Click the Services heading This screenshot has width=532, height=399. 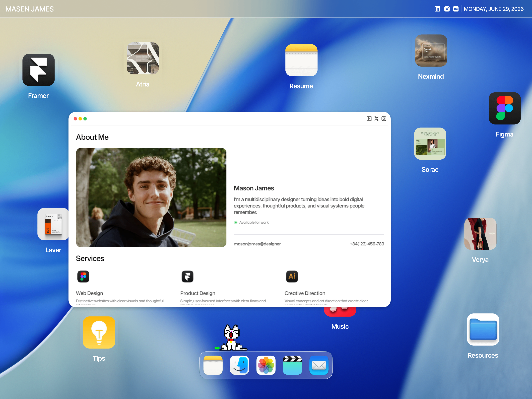click(x=90, y=259)
